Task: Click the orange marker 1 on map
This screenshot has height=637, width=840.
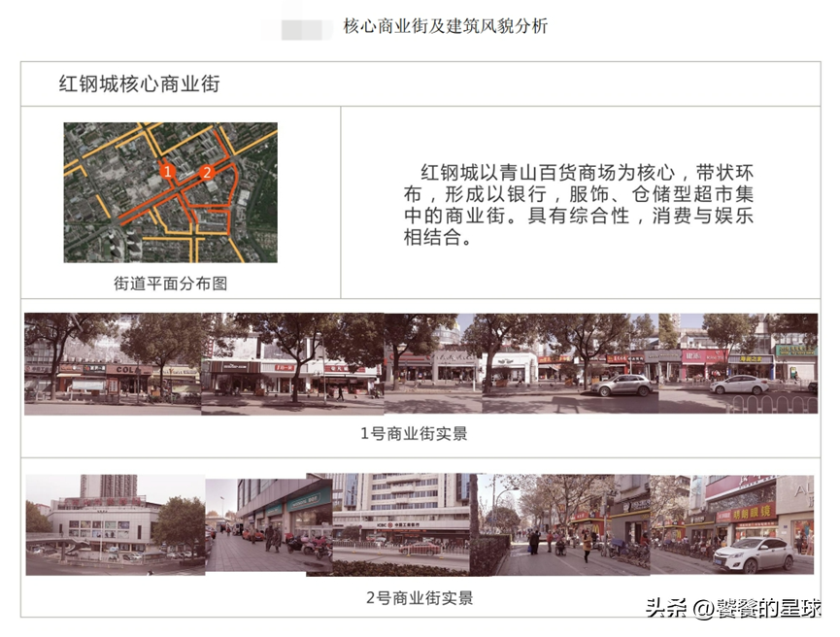Action: click(x=168, y=171)
